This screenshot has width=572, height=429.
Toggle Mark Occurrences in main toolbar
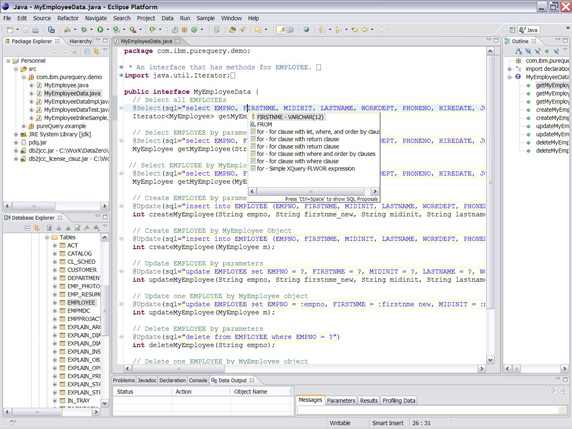point(281,30)
